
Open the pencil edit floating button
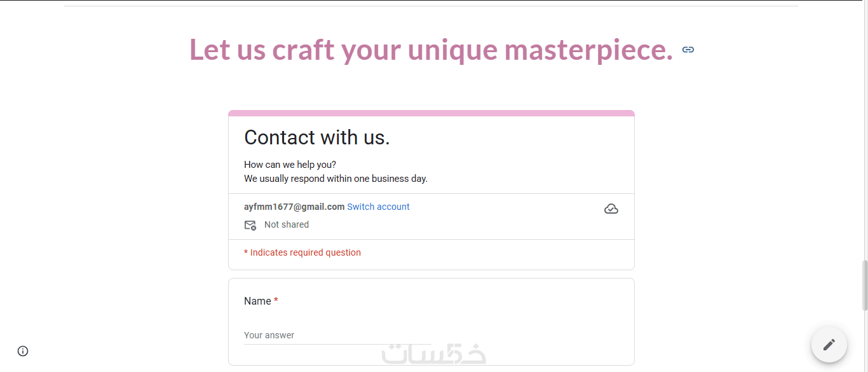pyautogui.click(x=829, y=345)
